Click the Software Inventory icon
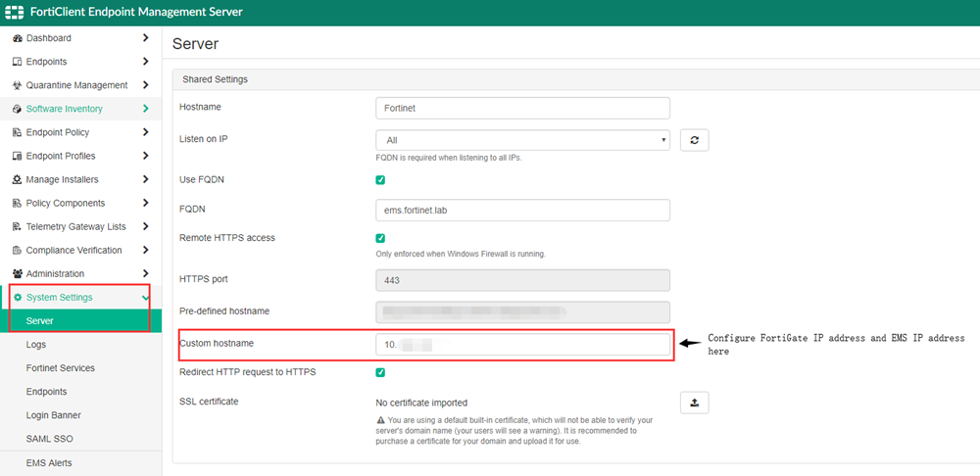 click(x=18, y=109)
